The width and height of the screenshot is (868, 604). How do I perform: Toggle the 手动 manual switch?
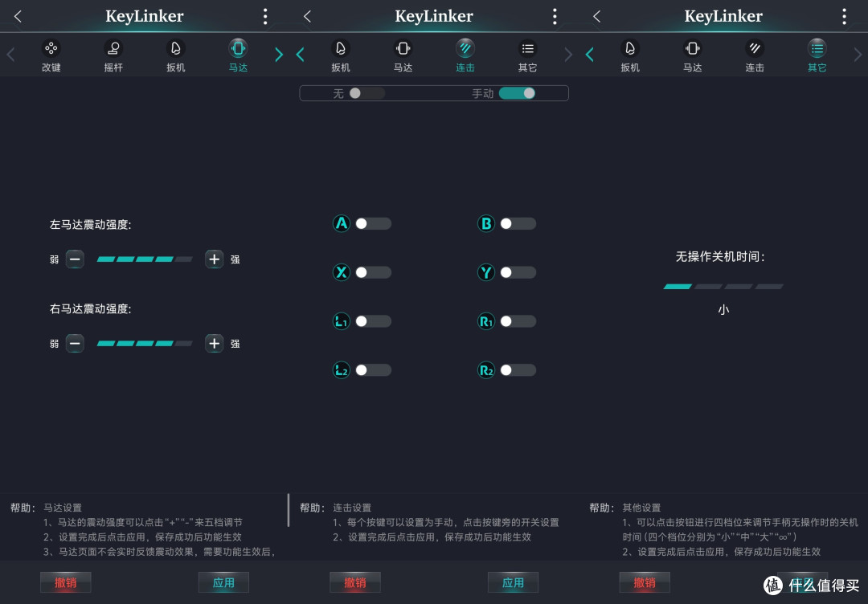click(517, 93)
